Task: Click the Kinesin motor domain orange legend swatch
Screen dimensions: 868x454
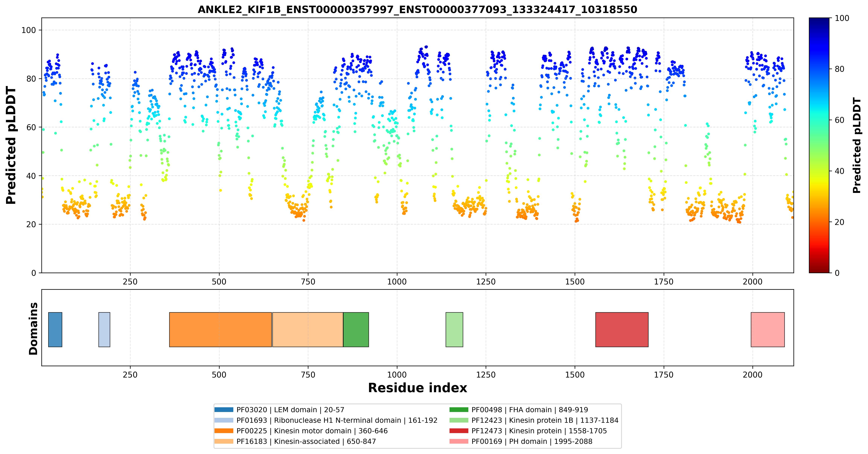Action: pos(224,431)
